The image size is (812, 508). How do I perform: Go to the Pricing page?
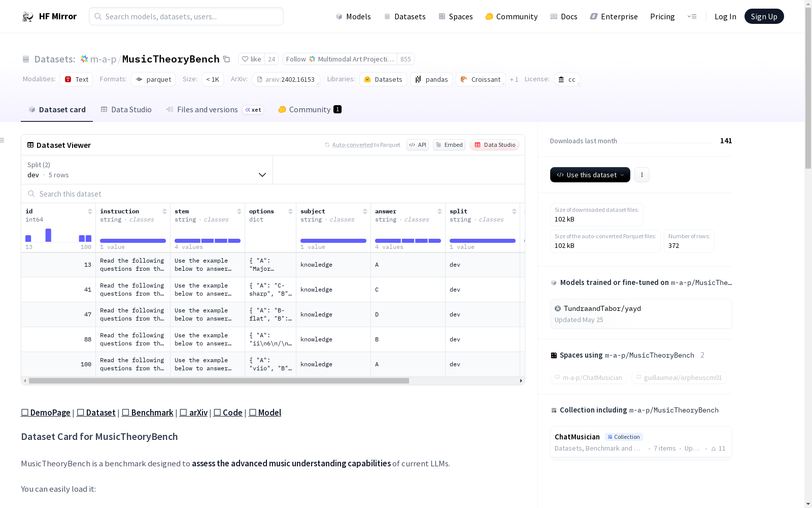[x=662, y=17]
